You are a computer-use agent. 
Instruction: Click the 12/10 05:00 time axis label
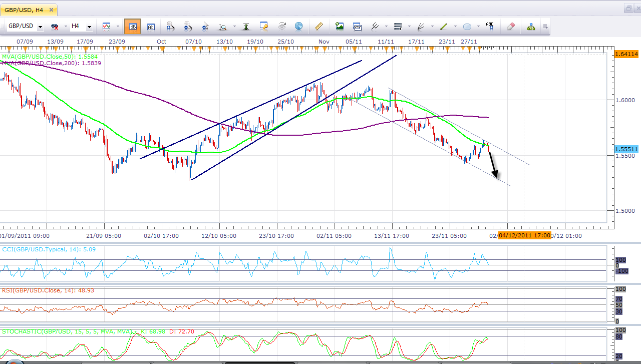(x=219, y=235)
